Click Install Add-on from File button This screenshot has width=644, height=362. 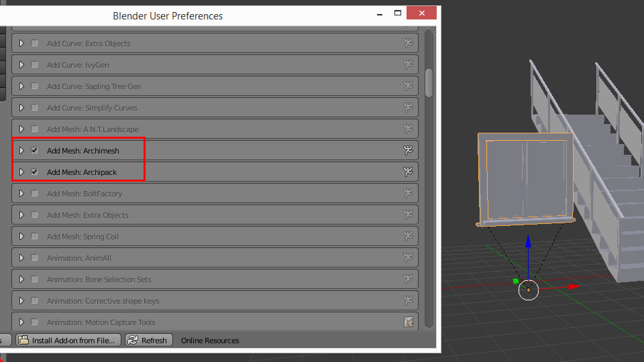pos(68,340)
